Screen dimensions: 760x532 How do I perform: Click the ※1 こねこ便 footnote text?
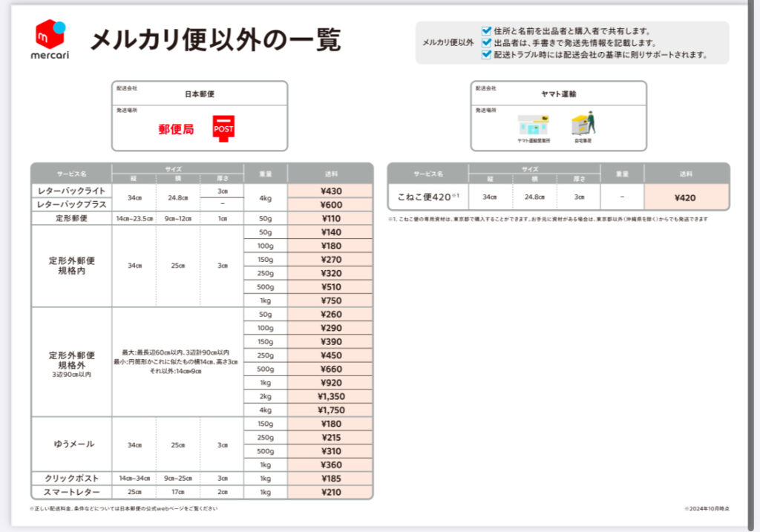(x=548, y=219)
